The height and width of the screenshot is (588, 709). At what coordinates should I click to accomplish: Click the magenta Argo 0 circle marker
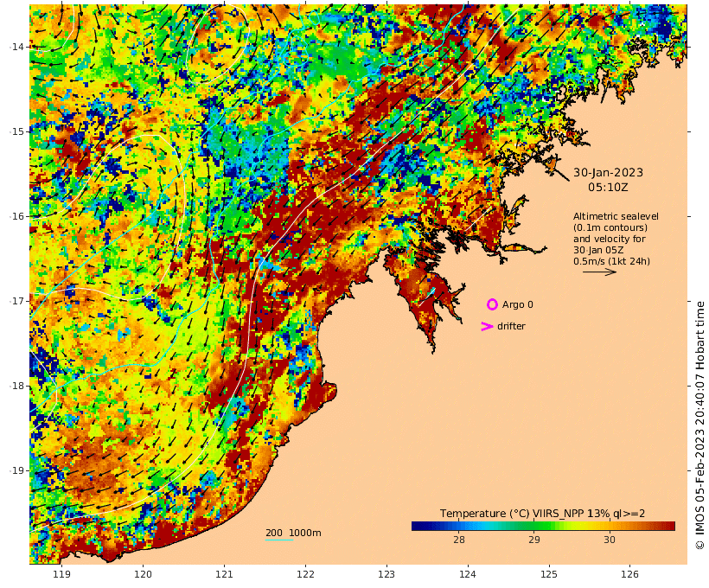click(492, 304)
